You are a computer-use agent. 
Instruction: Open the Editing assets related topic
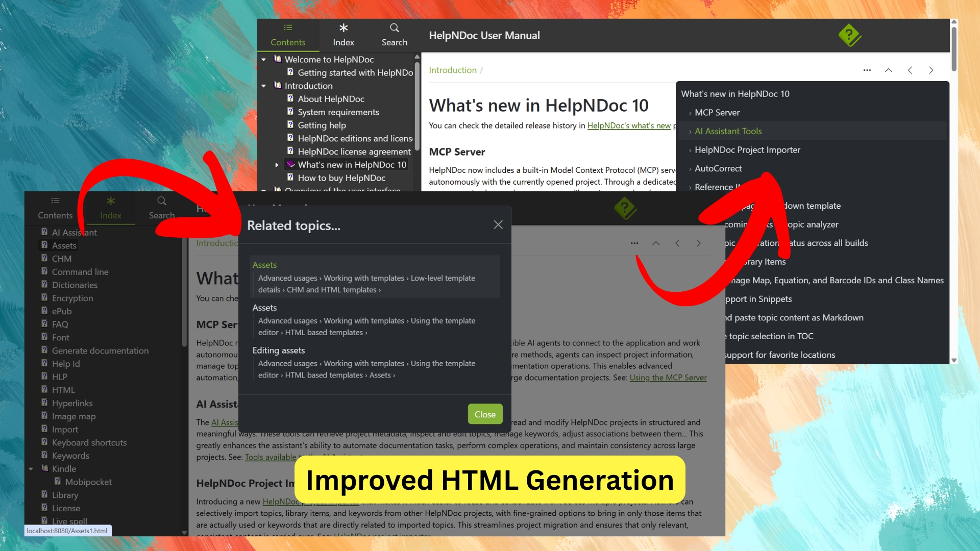pos(375,363)
